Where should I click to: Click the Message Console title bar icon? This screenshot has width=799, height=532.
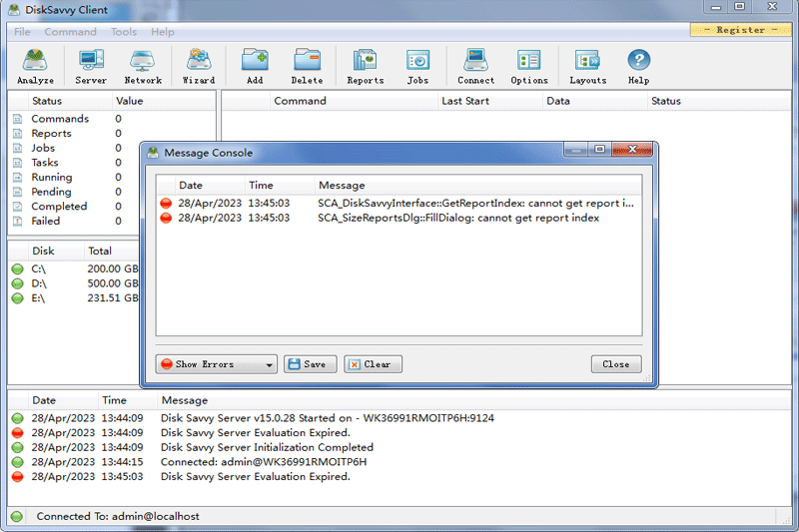point(153,153)
